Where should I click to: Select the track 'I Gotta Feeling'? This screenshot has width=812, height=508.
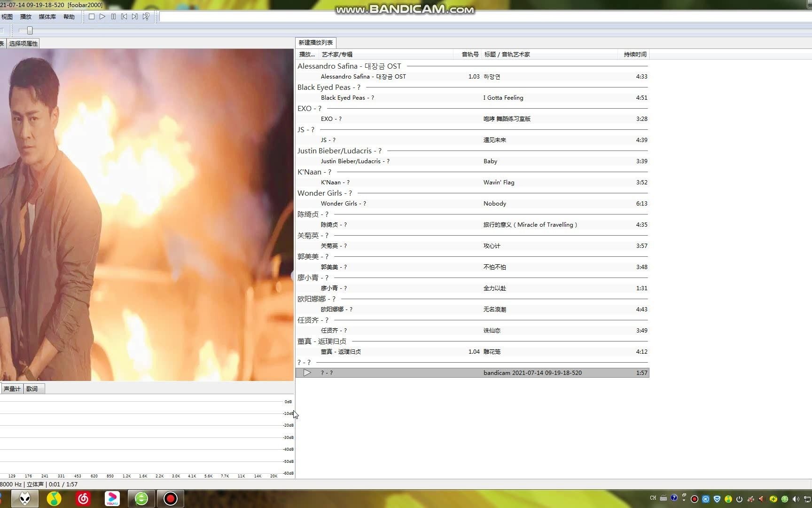pyautogui.click(x=472, y=97)
